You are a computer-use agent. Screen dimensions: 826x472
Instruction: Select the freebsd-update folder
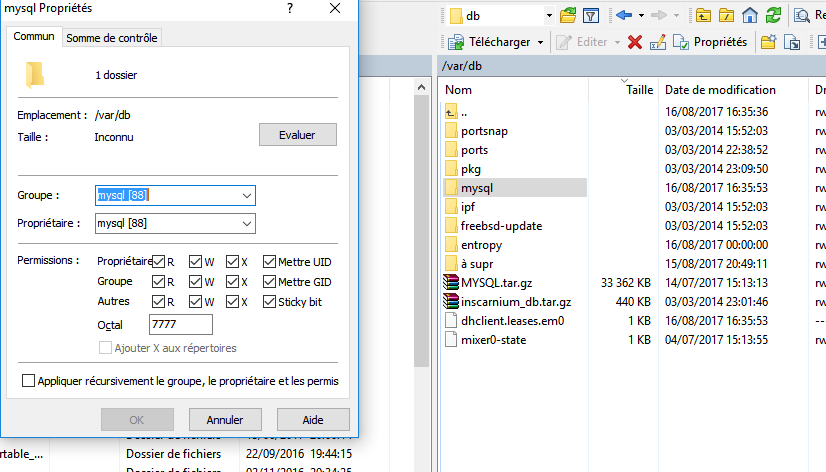(501, 226)
